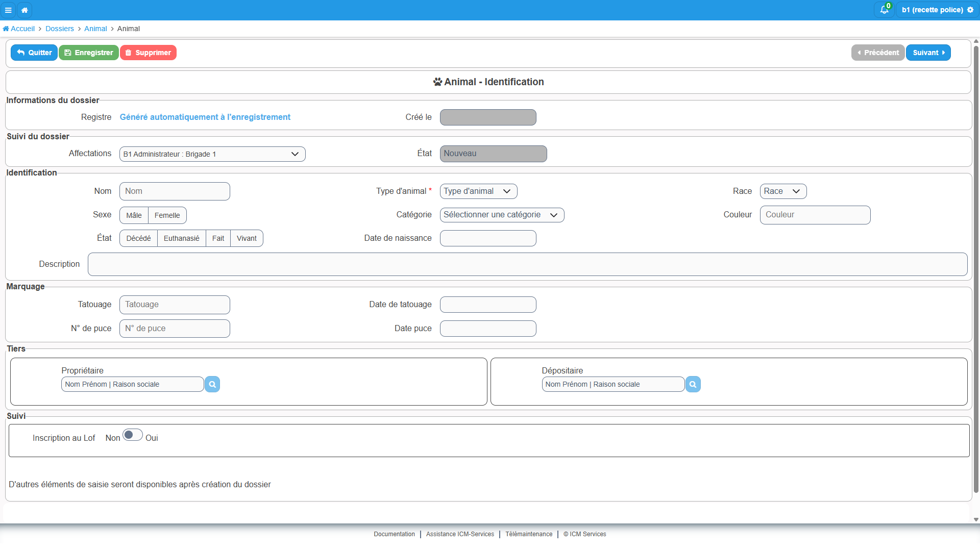Click the Supprimer trash button
Image resolution: width=980 pixels, height=551 pixels.
click(x=148, y=53)
